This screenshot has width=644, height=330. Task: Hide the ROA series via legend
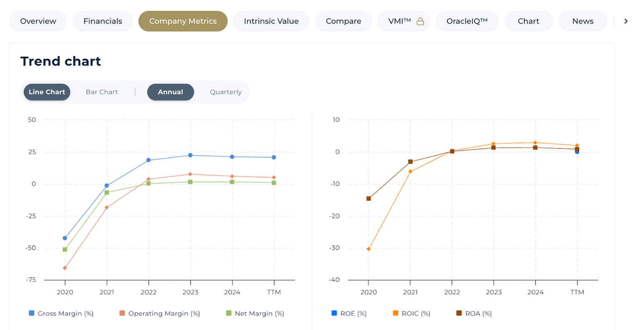coord(459,313)
